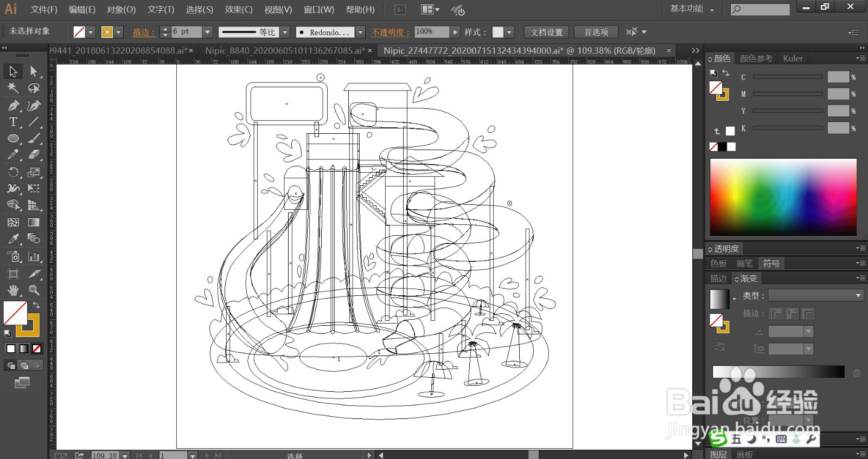
Task: Open the 等比 stroke profile dropdown
Action: coord(285,33)
